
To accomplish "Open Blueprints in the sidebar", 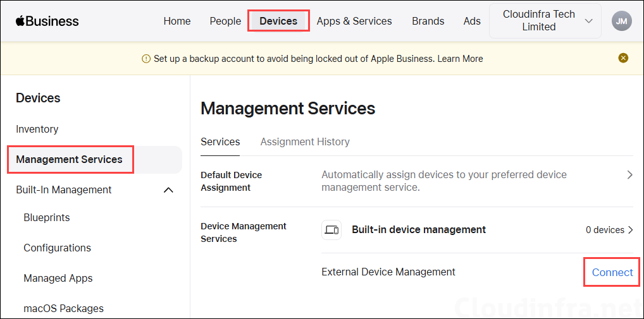I will 46,217.
